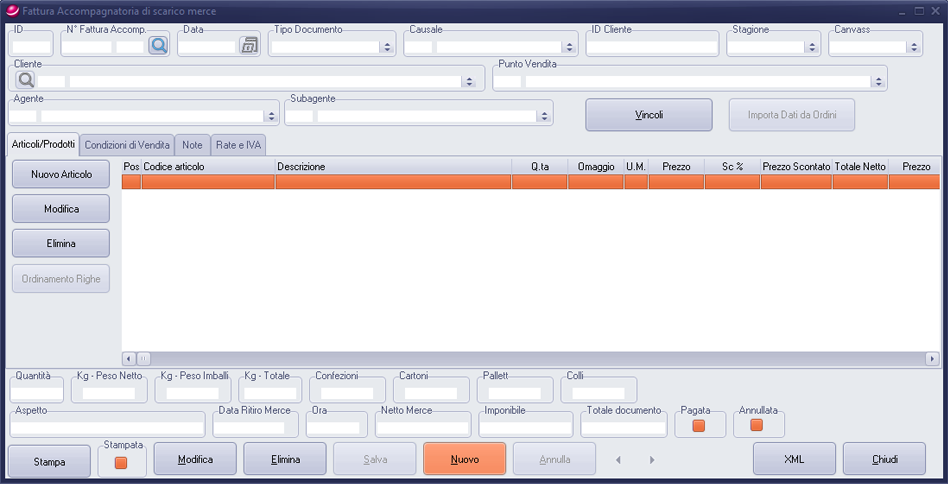Screen dimensions: 948x484
Task: Open the calendar picker in Data field
Action: pos(249,45)
